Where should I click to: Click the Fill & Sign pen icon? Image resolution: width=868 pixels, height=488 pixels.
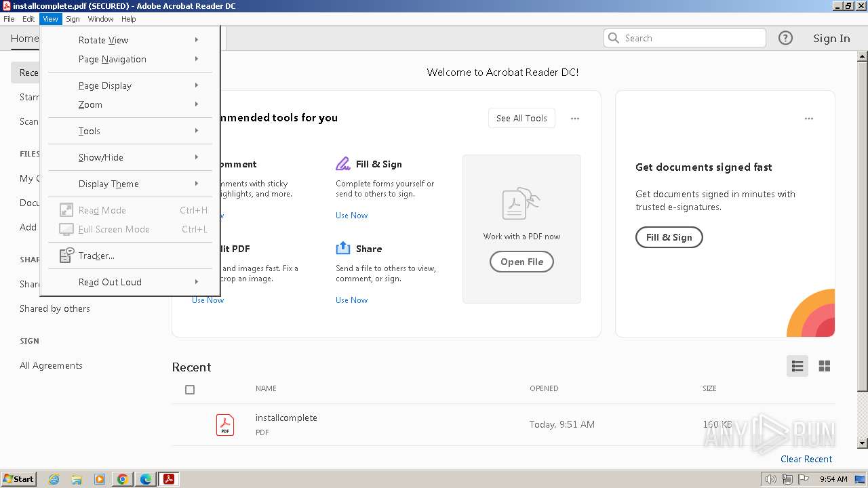[343, 164]
